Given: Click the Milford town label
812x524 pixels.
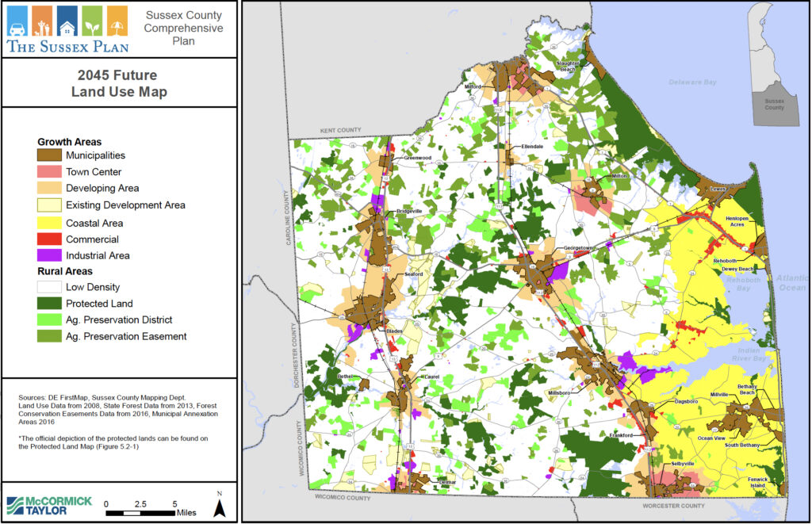Looking at the screenshot, I should (473, 87).
